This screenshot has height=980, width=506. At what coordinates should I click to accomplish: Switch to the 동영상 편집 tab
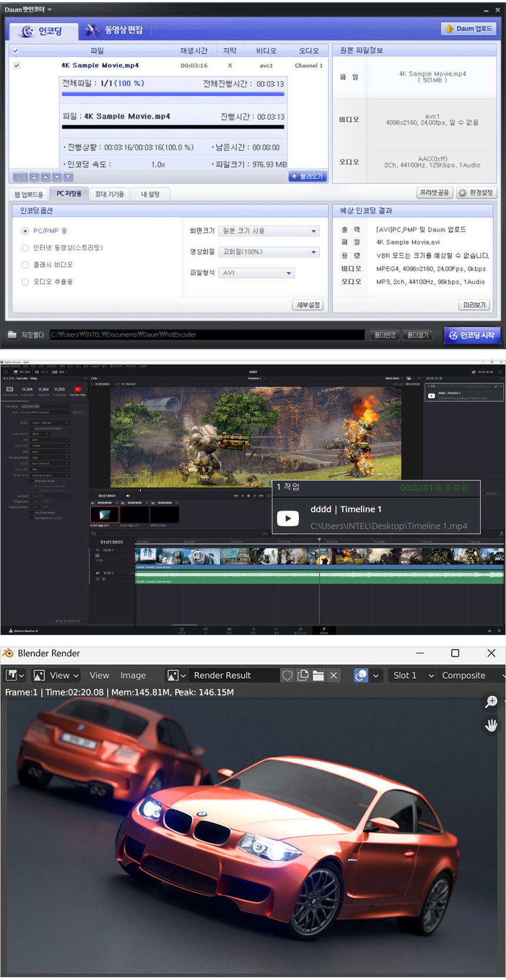coord(114,30)
